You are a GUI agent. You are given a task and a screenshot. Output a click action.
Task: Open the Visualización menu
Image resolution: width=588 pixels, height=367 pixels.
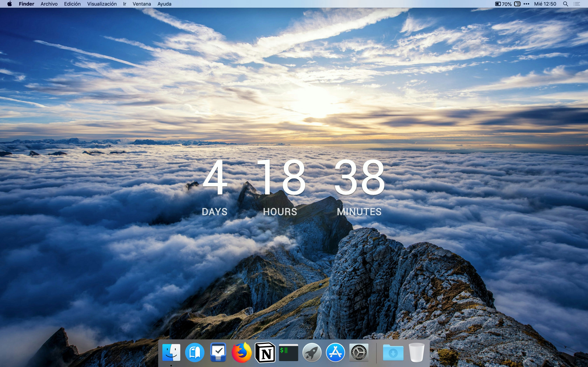pos(102,4)
